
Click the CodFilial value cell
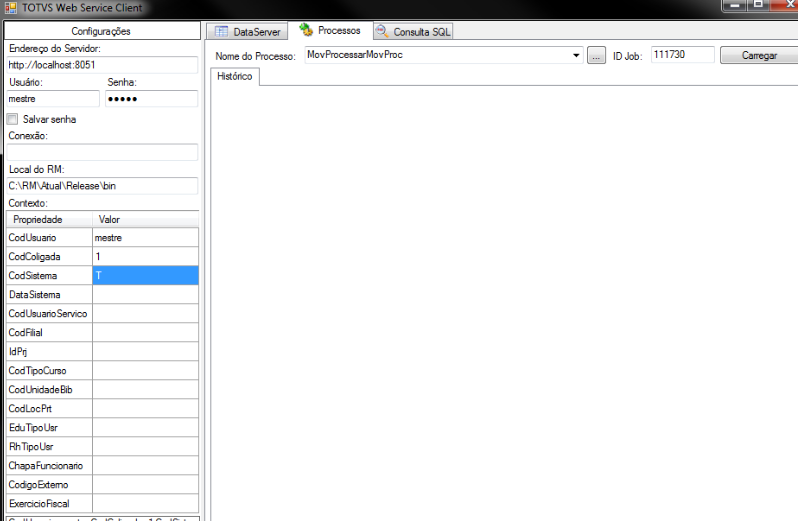pyautogui.click(x=146, y=332)
